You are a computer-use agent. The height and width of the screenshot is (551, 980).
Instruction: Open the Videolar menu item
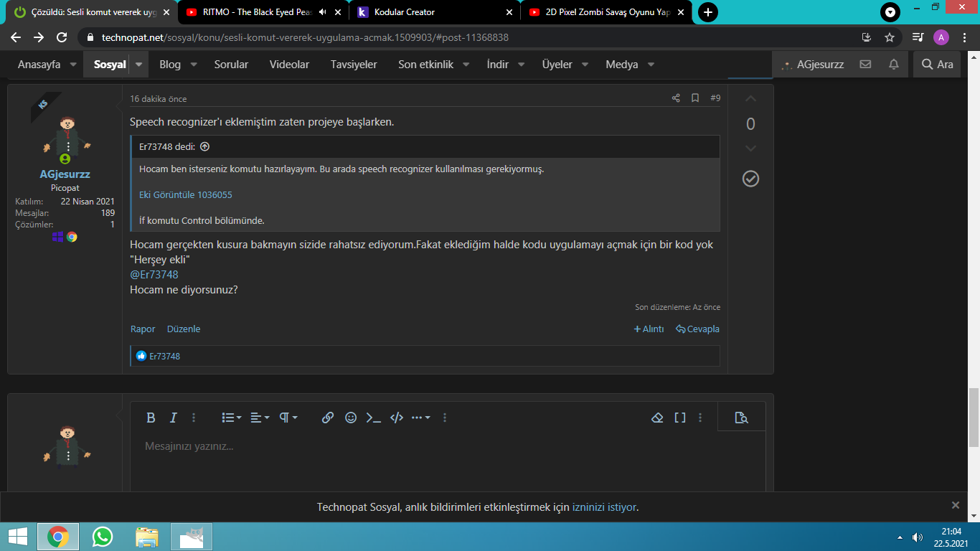[289, 65]
